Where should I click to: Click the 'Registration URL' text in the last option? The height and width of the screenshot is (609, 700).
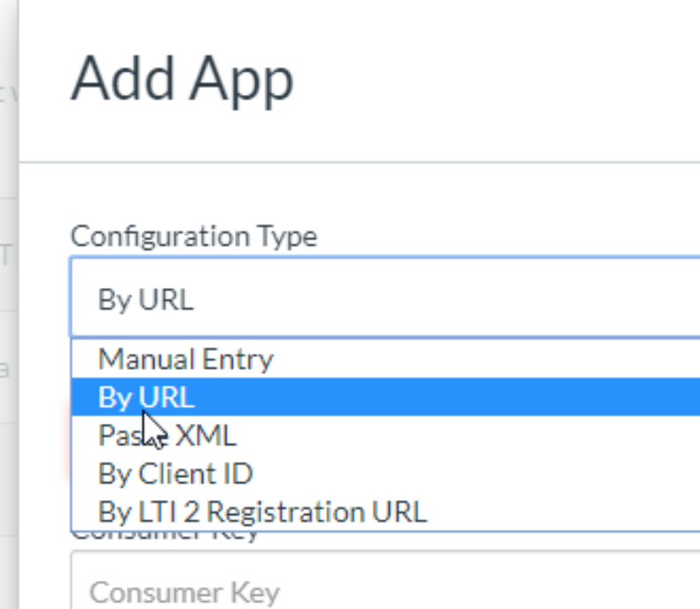[316, 512]
